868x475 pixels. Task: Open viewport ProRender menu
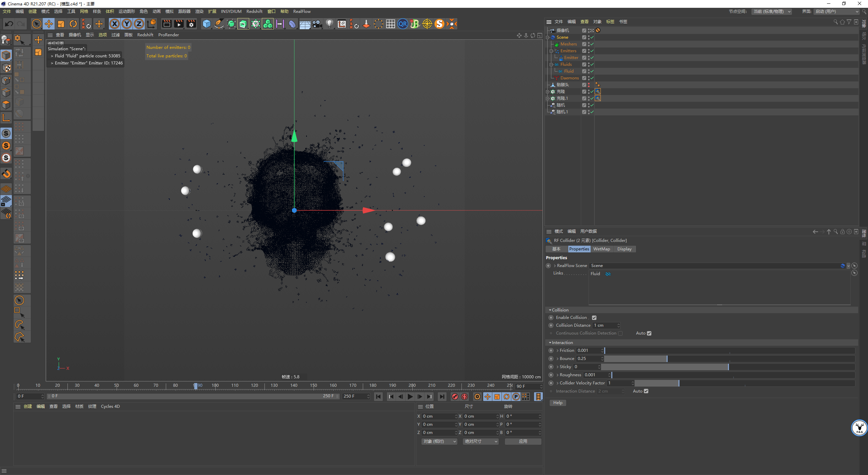(x=169, y=35)
